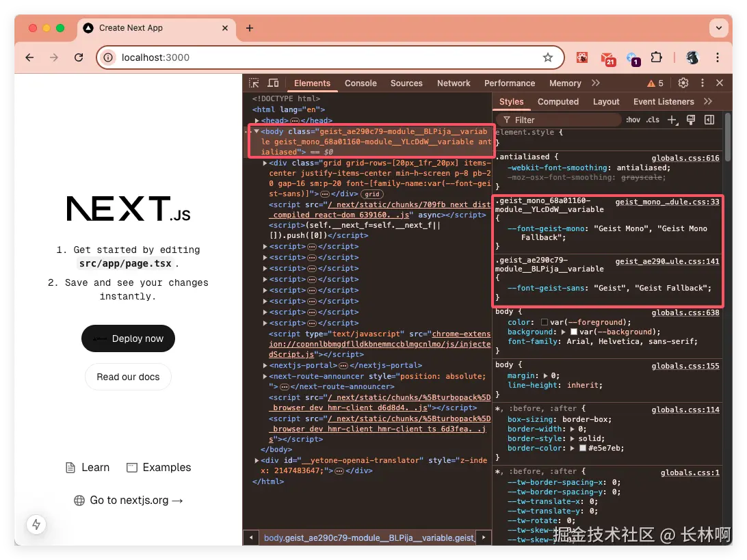Expand the __yetone-openai-translator div
Image resolution: width=747 pixels, height=560 pixels.
coord(257,460)
